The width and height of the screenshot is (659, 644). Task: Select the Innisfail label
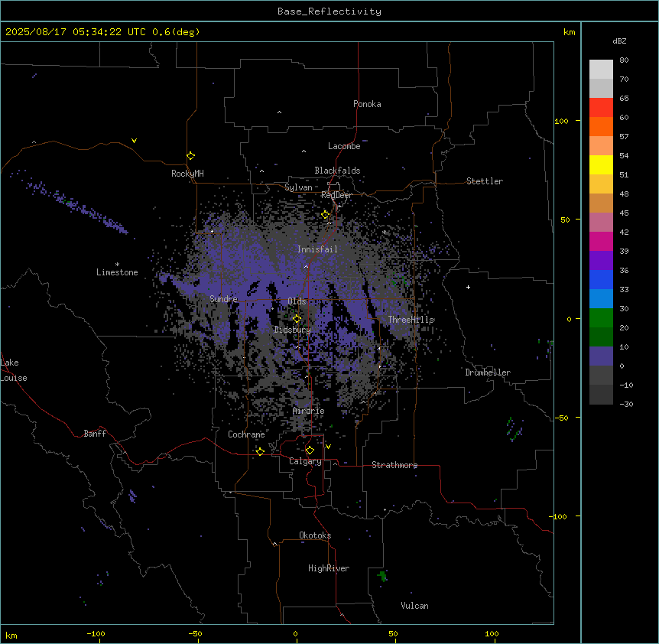pos(317,249)
